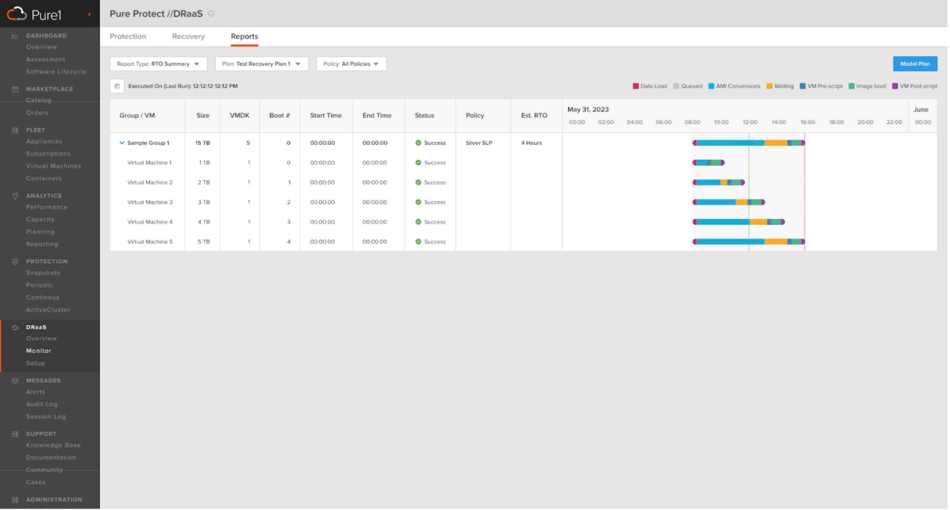Open Monitor under DRaaS
Image resolution: width=950 pixels, height=510 pixels.
(x=39, y=351)
